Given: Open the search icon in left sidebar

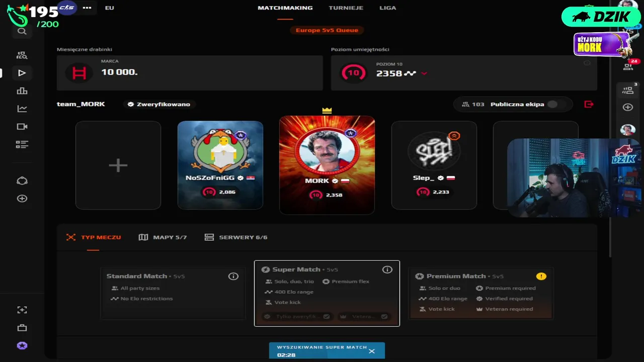Looking at the screenshot, I should pyautogui.click(x=22, y=31).
